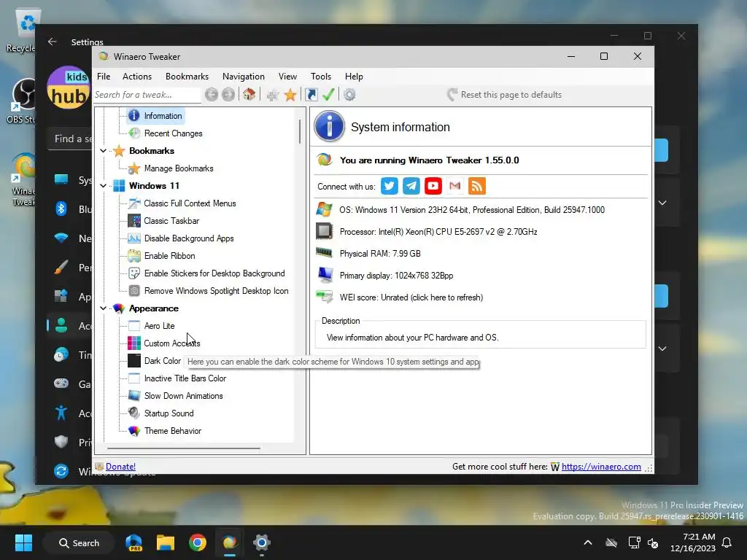Open the File menu
The width and height of the screenshot is (747, 560).
click(x=104, y=76)
